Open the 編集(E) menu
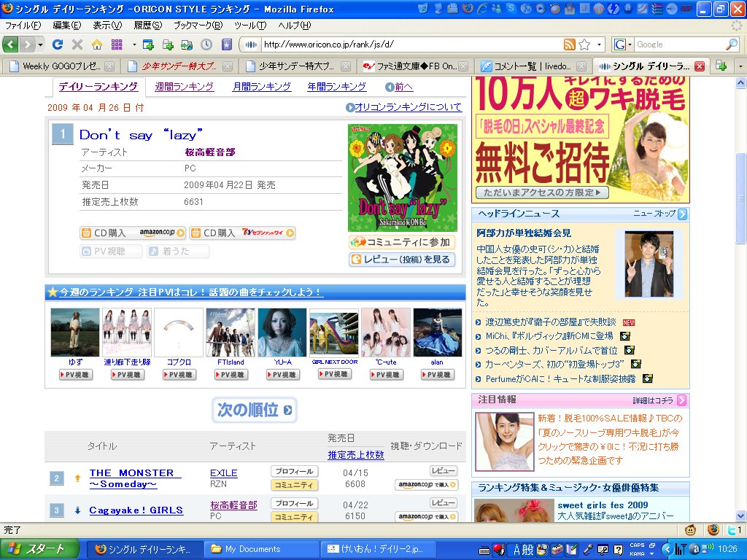 (x=66, y=26)
